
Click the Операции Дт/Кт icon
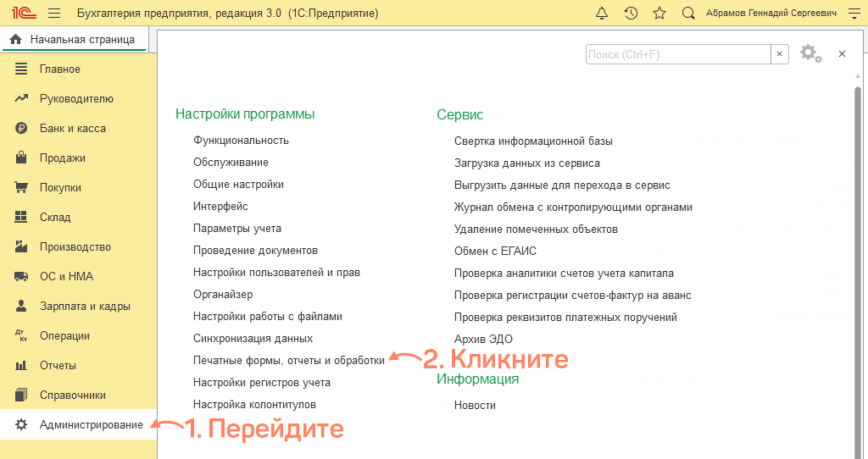click(x=21, y=335)
